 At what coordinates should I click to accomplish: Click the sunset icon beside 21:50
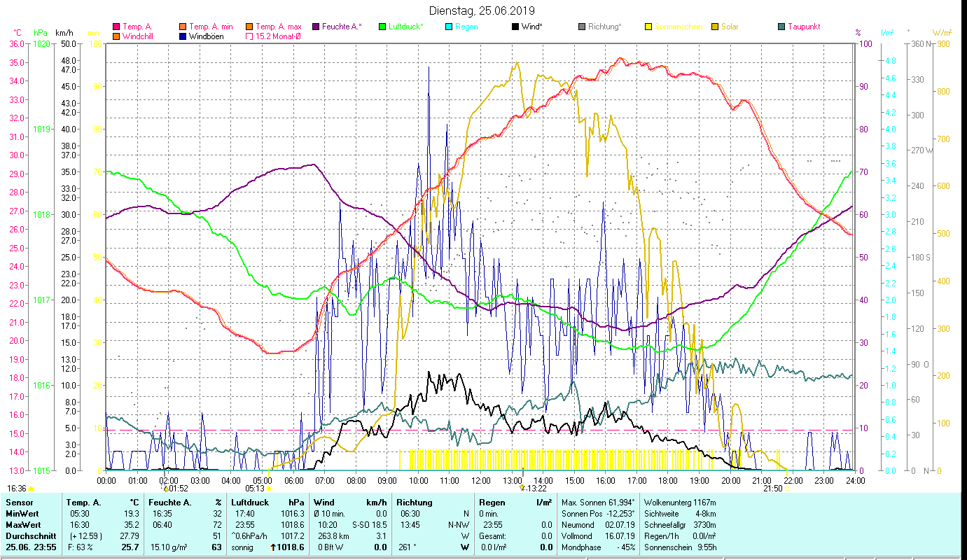coord(787,489)
